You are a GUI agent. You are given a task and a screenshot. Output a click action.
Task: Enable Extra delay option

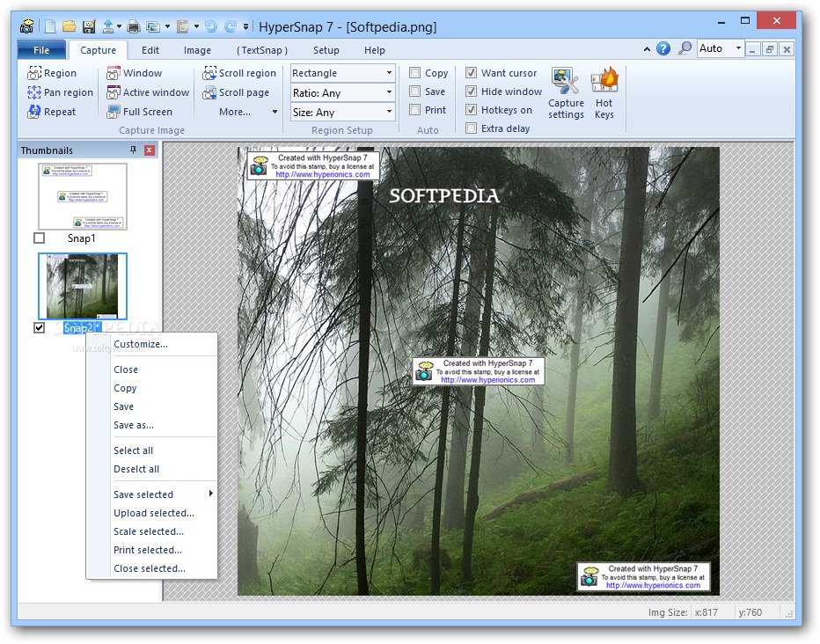pos(472,128)
